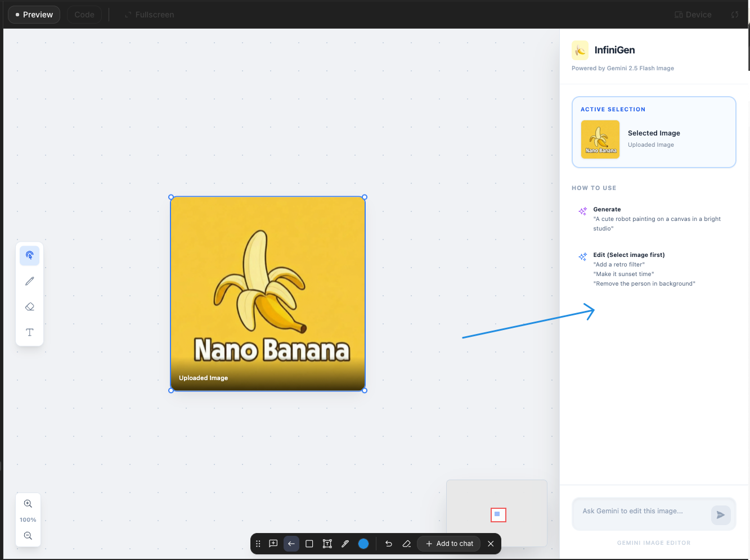Open the Device view selector
The width and height of the screenshot is (750, 560).
point(693,15)
